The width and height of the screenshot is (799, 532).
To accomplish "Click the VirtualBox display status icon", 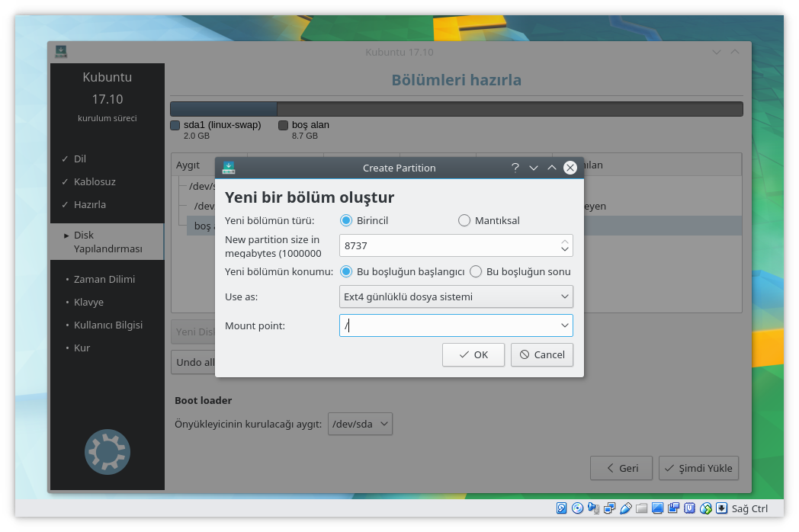I will coord(657,508).
